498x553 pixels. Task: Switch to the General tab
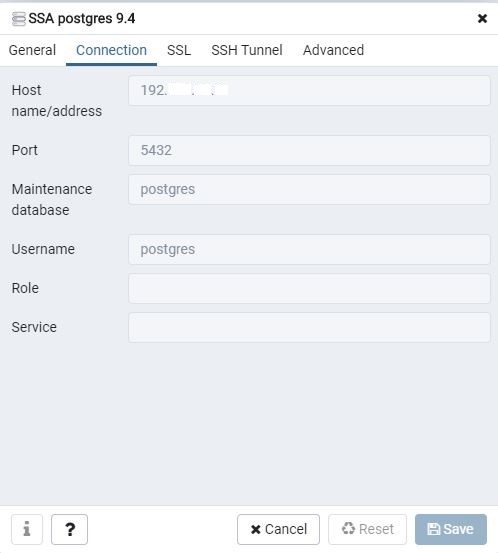point(32,50)
